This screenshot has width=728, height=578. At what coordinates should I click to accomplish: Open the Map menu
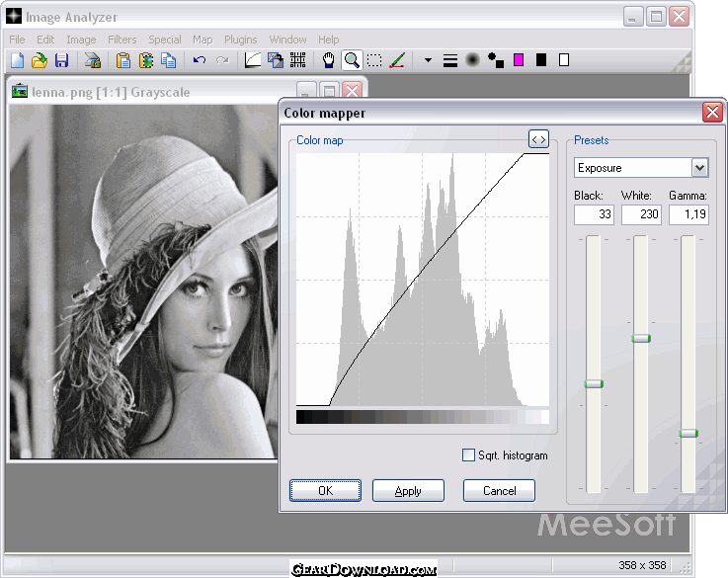[x=202, y=40]
